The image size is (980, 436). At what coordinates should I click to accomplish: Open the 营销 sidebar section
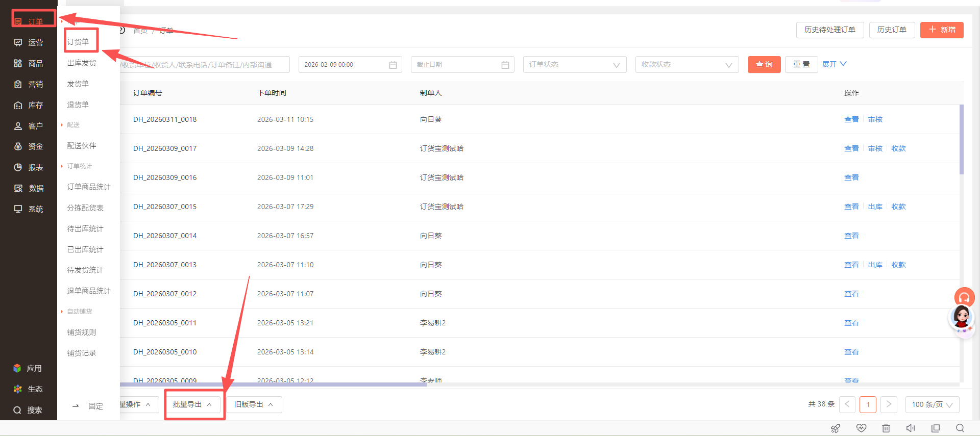tap(29, 84)
